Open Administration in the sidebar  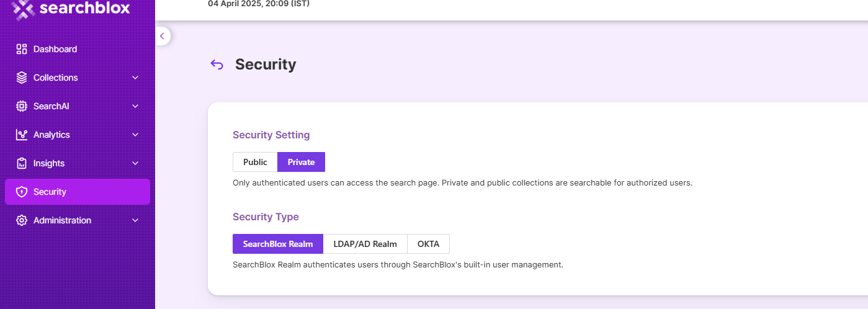coord(78,220)
